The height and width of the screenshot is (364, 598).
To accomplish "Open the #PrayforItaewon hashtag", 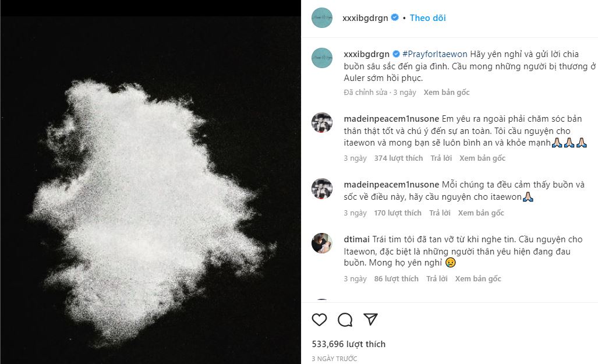I will 434,54.
